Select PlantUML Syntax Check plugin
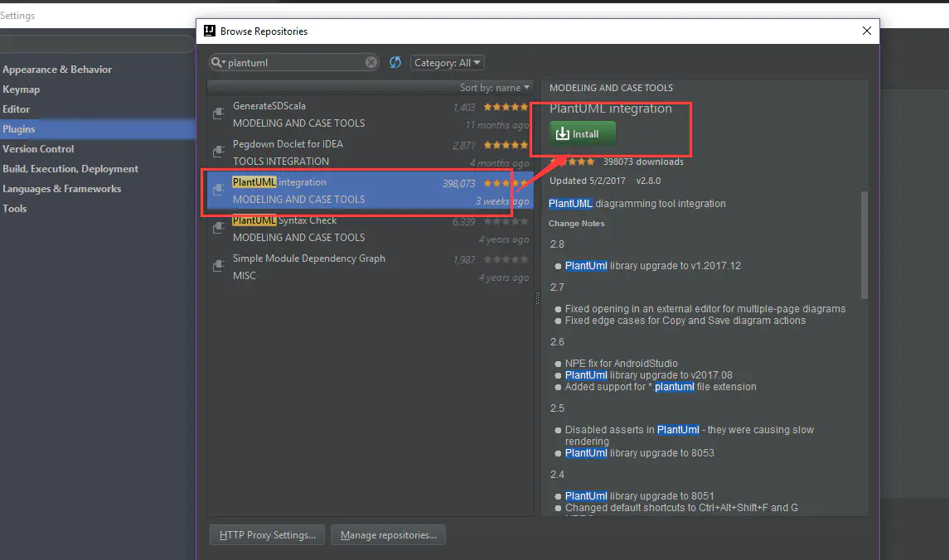 point(370,229)
